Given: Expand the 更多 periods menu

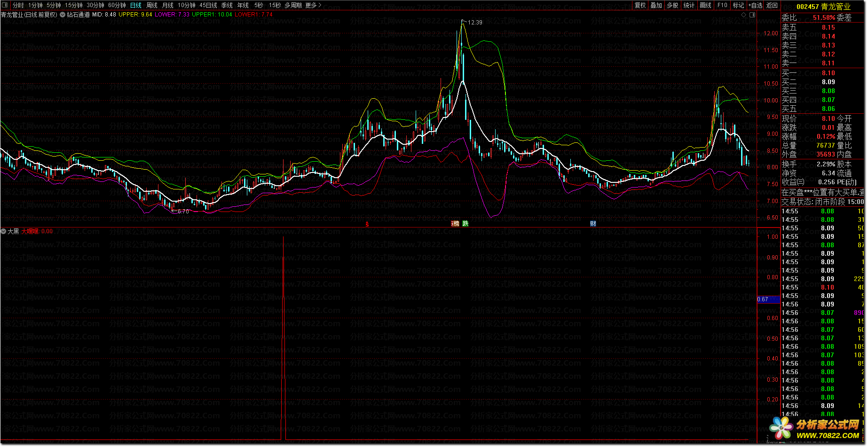Looking at the screenshot, I should tap(313, 5).
